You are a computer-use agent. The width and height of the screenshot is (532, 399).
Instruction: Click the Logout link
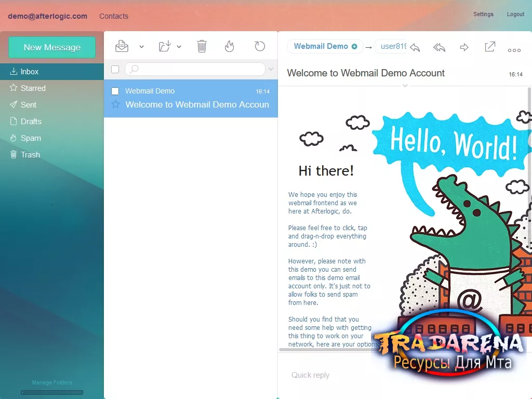(x=515, y=14)
